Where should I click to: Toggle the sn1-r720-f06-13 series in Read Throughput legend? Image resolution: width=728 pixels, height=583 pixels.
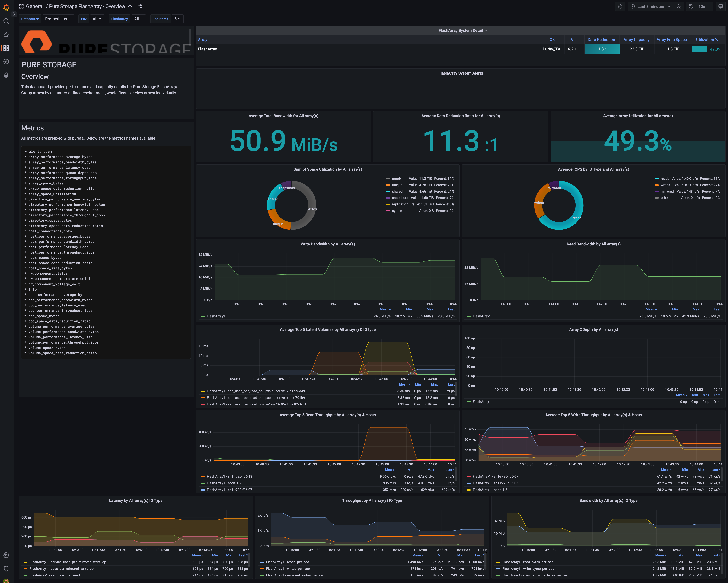coord(229,476)
